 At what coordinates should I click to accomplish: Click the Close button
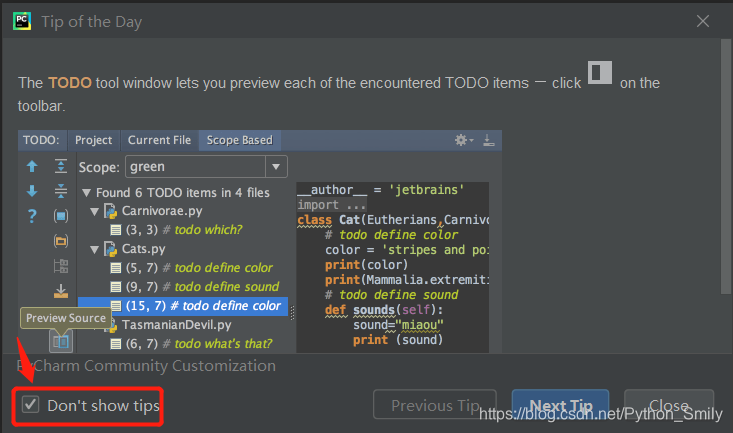click(x=668, y=404)
